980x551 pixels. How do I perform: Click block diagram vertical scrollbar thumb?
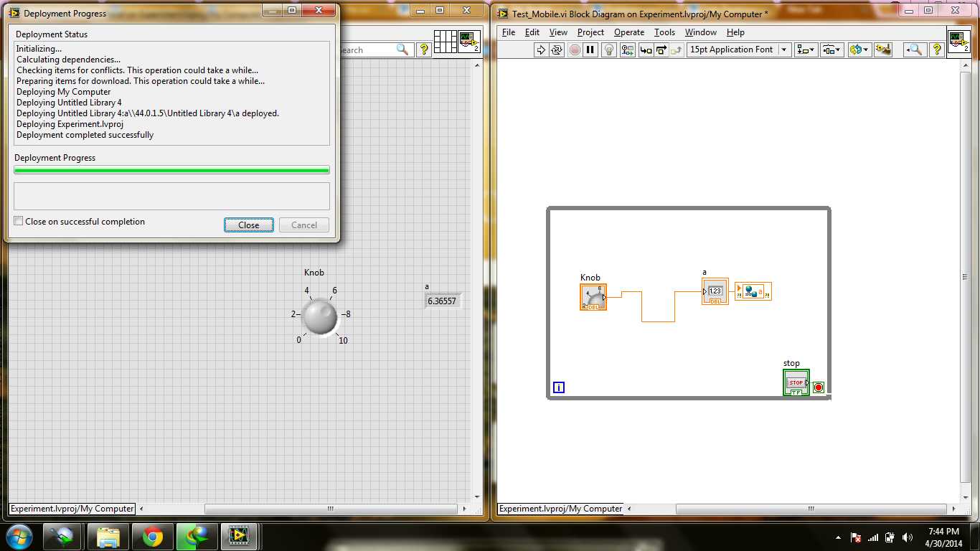[965, 277]
